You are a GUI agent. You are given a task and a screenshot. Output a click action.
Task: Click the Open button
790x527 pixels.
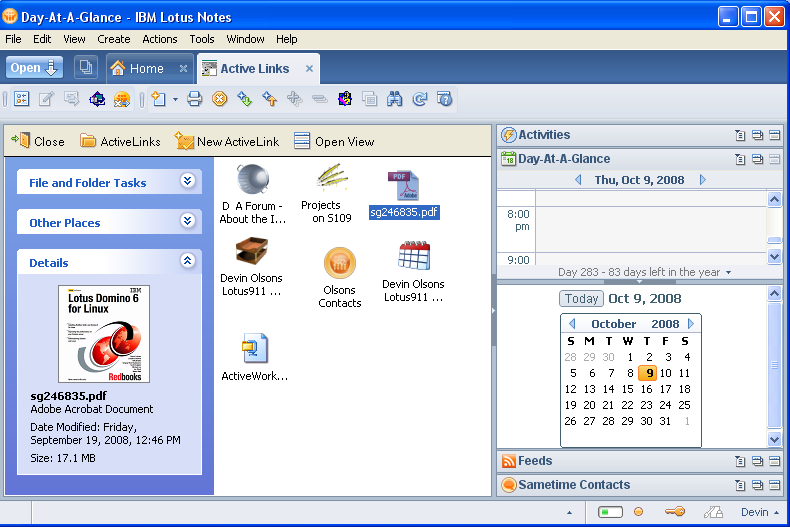point(35,68)
